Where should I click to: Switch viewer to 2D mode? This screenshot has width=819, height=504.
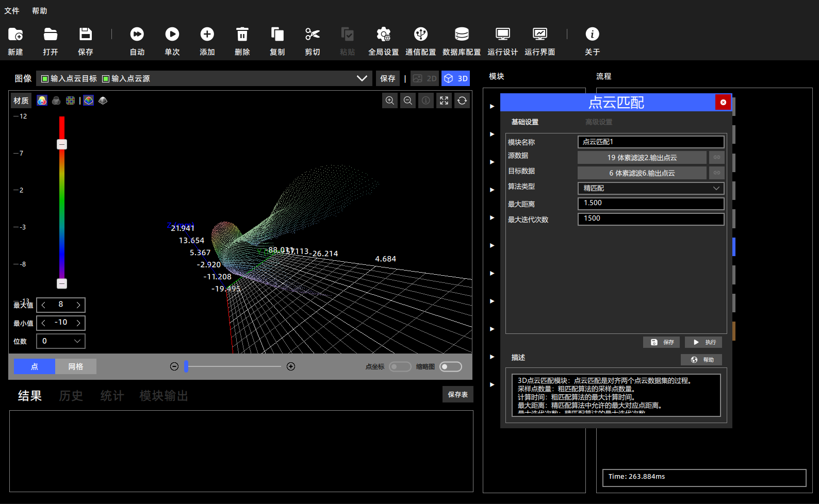(x=425, y=78)
